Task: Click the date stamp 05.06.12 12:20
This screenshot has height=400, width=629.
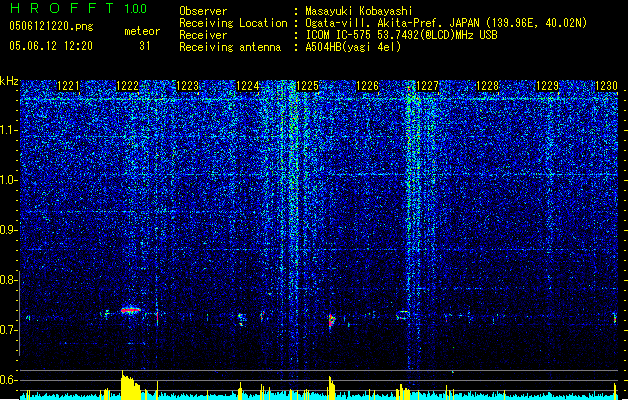Action: click(51, 46)
